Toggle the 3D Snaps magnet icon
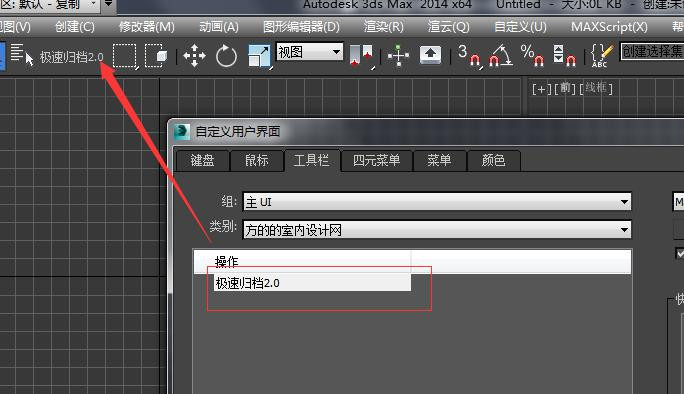 [469, 56]
